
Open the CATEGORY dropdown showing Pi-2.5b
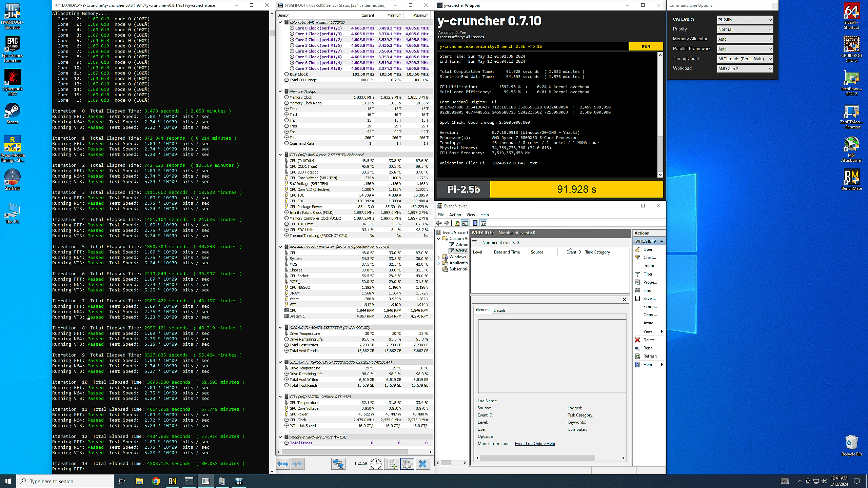pyautogui.click(x=745, y=20)
